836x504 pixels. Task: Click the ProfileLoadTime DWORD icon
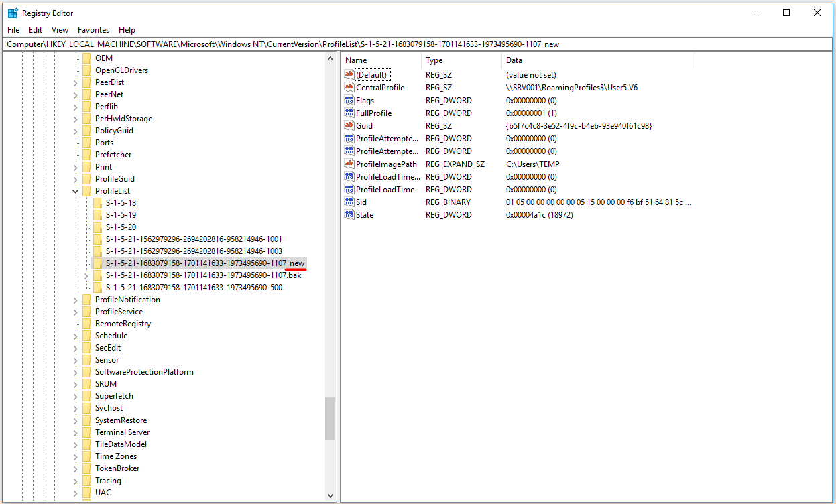coord(349,189)
